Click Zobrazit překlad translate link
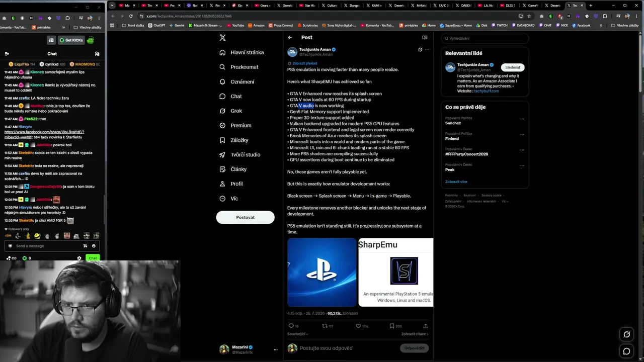644x362 pixels. (304, 63)
